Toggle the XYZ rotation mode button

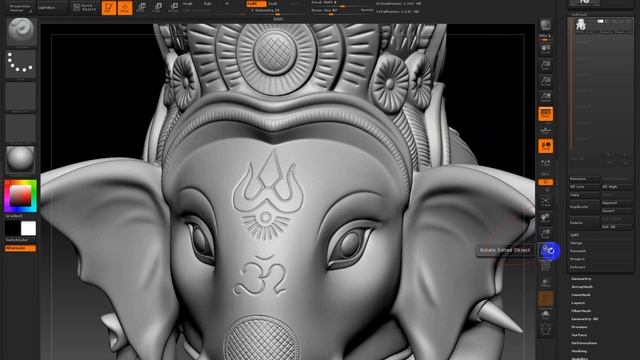[x=545, y=182]
